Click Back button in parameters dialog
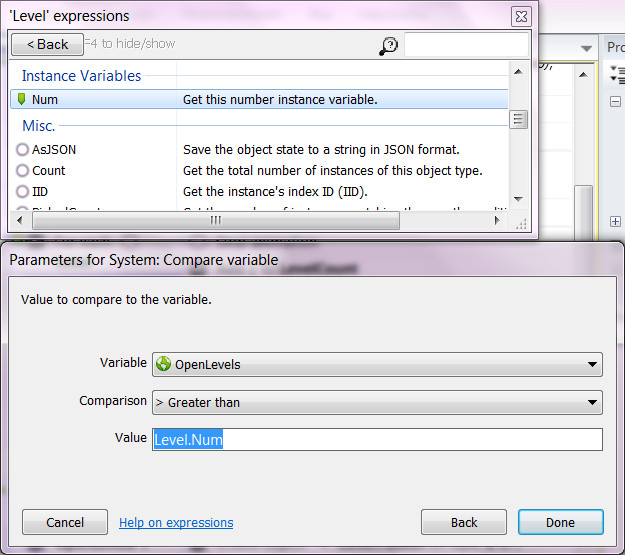The height and width of the screenshot is (555, 625). pyautogui.click(x=463, y=522)
